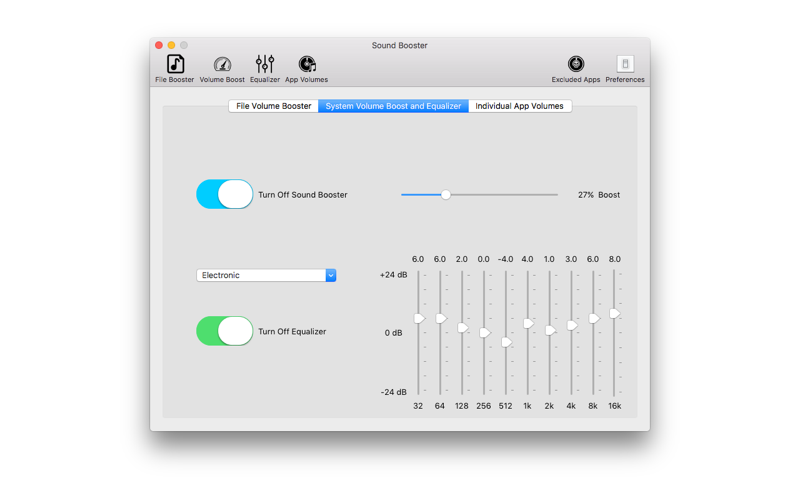Click the '-24 dB' scale label
The height and width of the screenshot is (500, 800).
click(x=393, y=392)
